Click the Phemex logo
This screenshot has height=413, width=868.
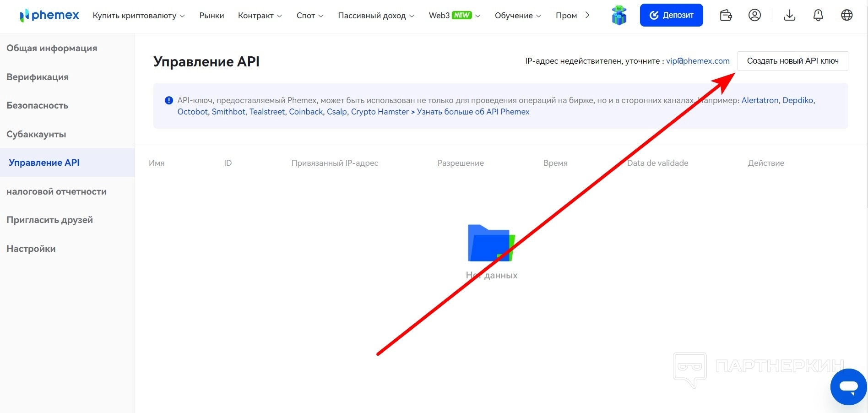[49, 16]
